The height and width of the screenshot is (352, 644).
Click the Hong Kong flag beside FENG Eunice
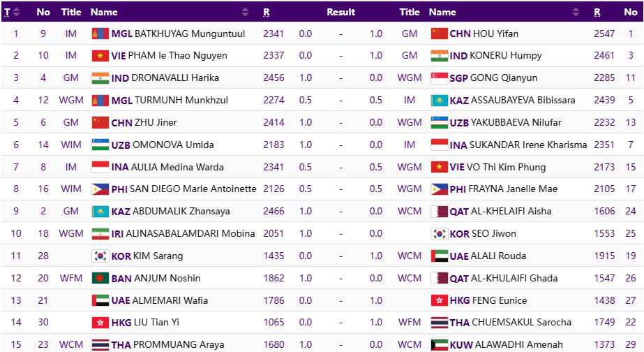439,300
